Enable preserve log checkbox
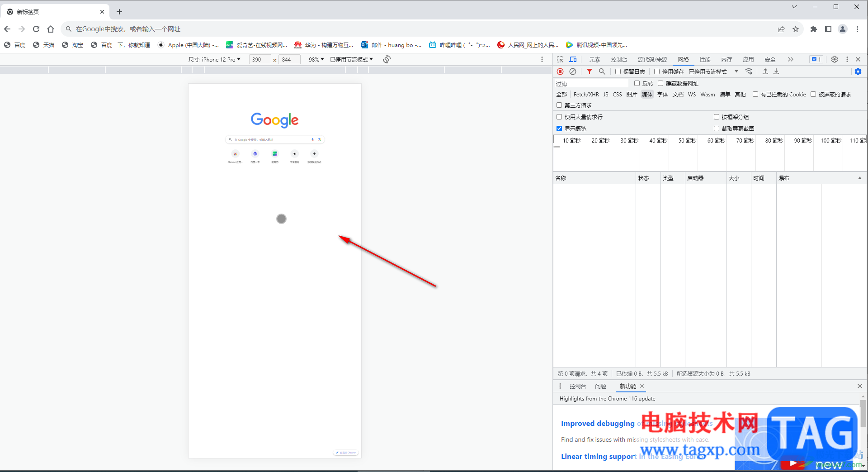868x472 pixels. [618, 72]
